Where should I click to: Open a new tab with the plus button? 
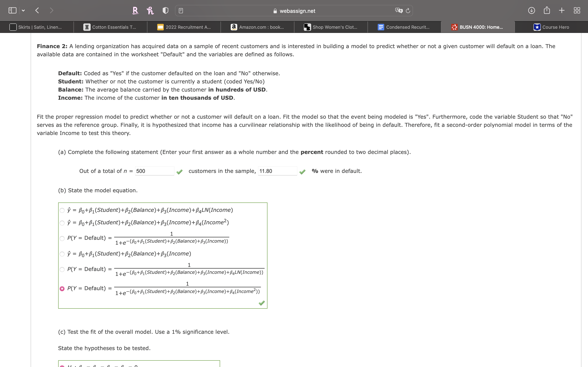561,10
